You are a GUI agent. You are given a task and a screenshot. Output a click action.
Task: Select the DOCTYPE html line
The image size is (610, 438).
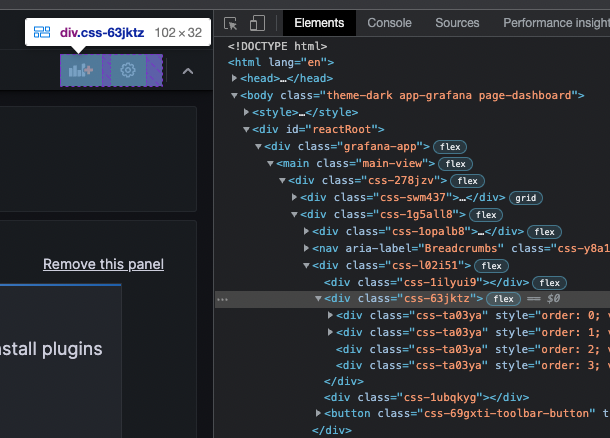[x=277, y=46]
